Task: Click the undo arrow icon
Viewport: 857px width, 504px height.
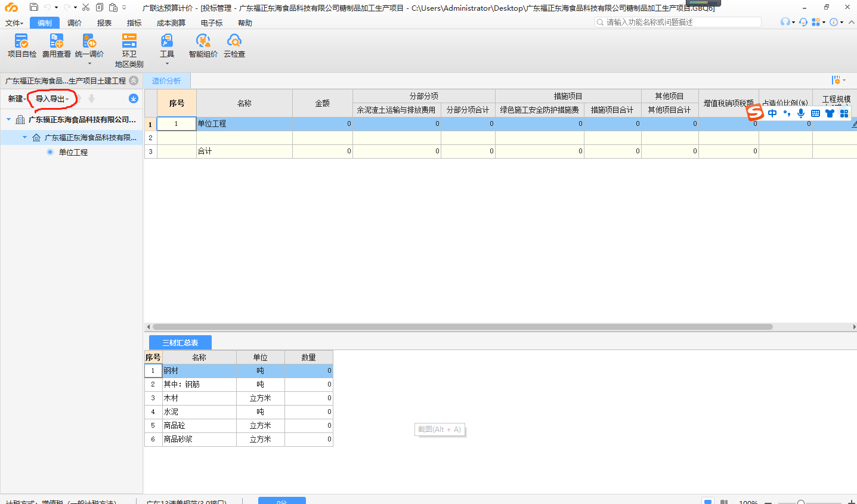Action: [47, 7]
